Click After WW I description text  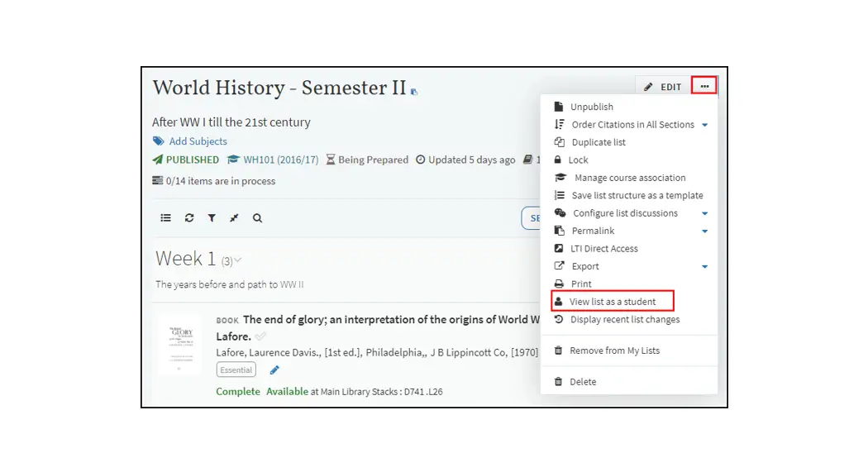point(231,122)
